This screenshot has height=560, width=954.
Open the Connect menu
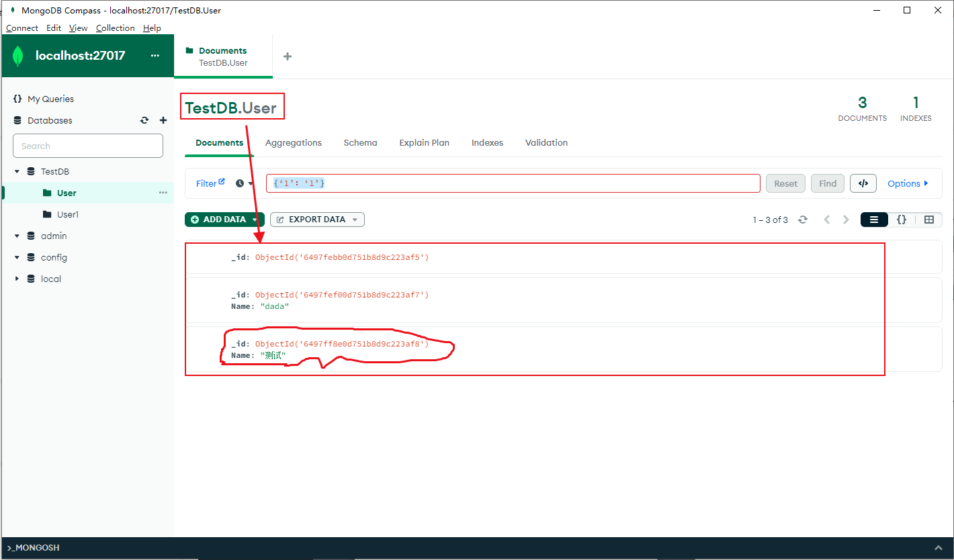pyautogui.click(x=22, y=28)
